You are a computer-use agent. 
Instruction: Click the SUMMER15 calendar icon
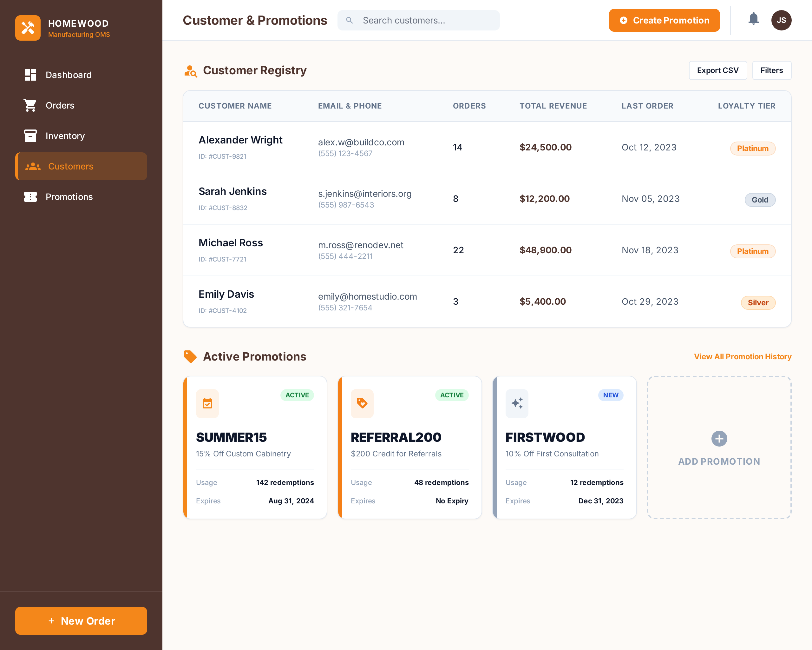coord(207,404)
